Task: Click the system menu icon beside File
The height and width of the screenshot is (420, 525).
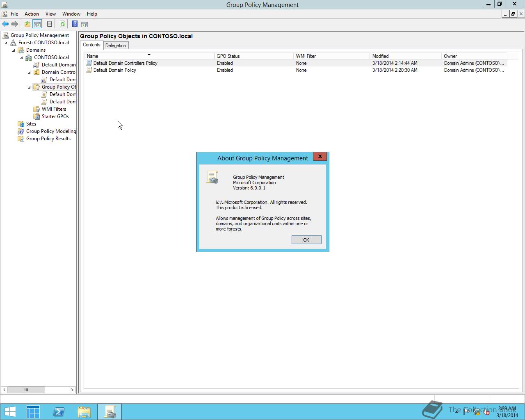Action: 5,14
